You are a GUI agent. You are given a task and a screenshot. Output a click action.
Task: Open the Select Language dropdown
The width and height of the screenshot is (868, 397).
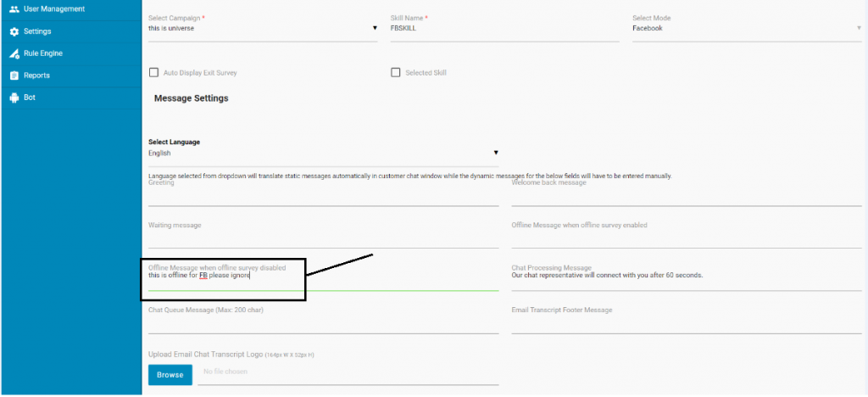click(x=322, y=154)
